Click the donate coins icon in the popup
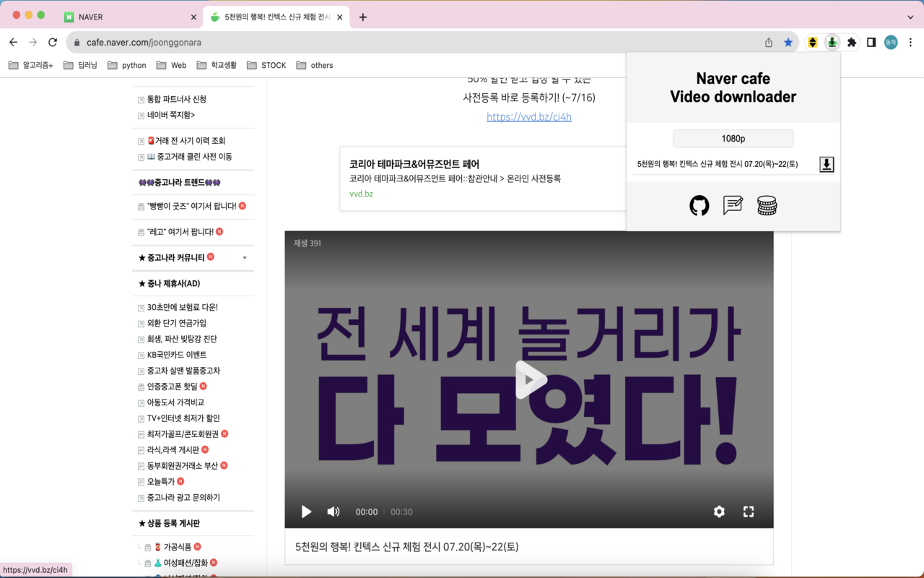924x578 pixels. 767,205
